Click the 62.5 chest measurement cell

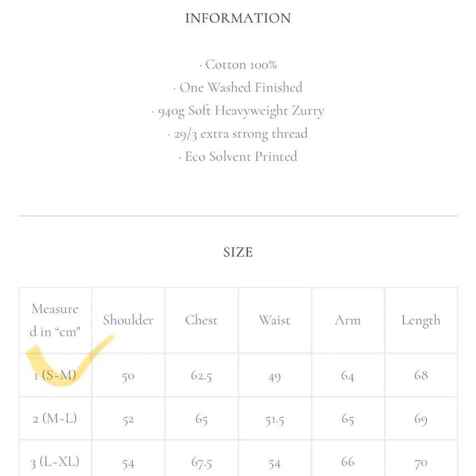click(201, 376)
